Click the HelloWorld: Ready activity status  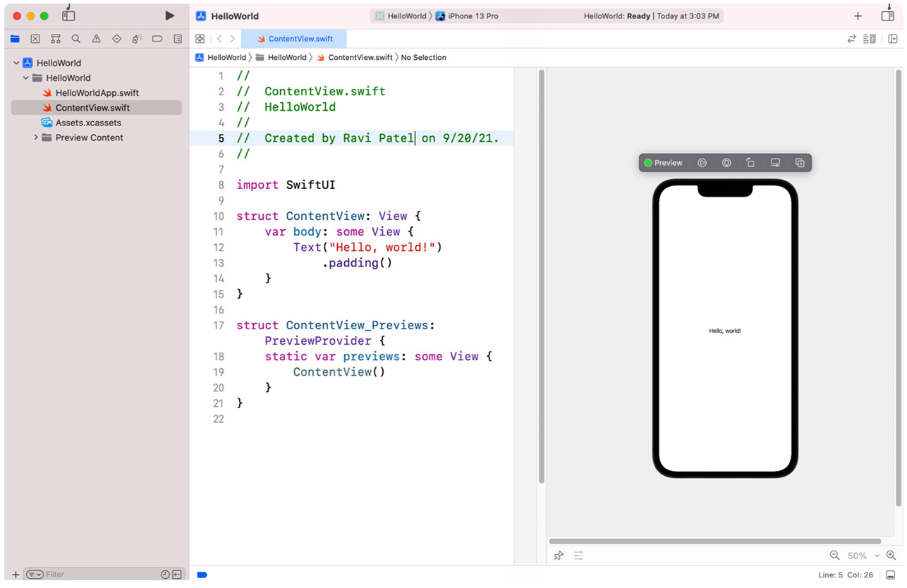tap(652, 16)
